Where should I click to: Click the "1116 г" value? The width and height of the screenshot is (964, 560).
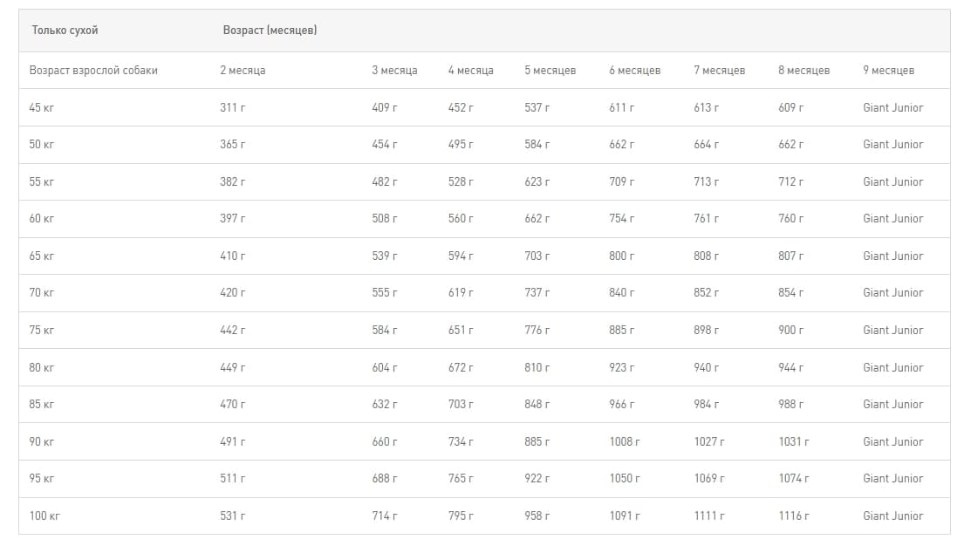click(793, 516)
